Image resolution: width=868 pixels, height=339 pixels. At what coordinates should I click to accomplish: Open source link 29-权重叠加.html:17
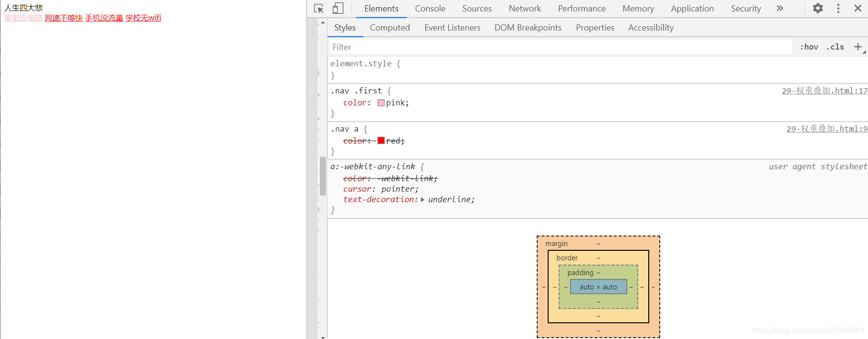coord(825,91)
